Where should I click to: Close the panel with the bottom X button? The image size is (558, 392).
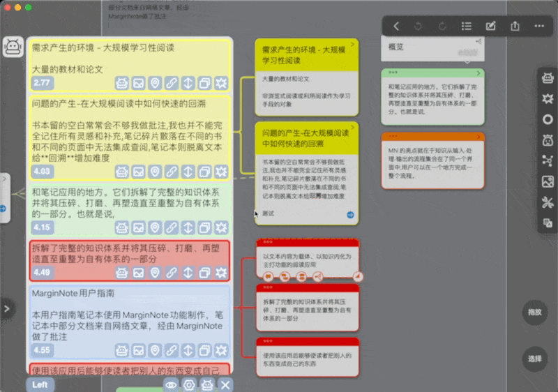click(x=225, y=385)
